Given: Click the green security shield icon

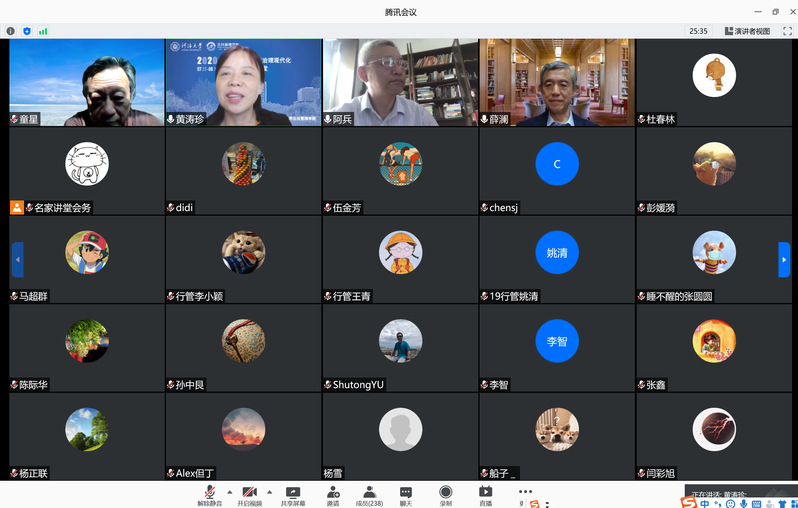Looking at the screenshot, I should coord(27,31).
